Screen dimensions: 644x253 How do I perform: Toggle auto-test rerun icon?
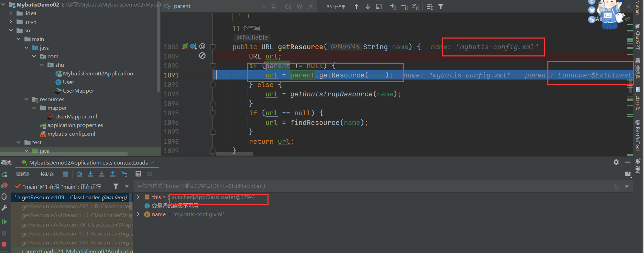[x=4, y=197]
